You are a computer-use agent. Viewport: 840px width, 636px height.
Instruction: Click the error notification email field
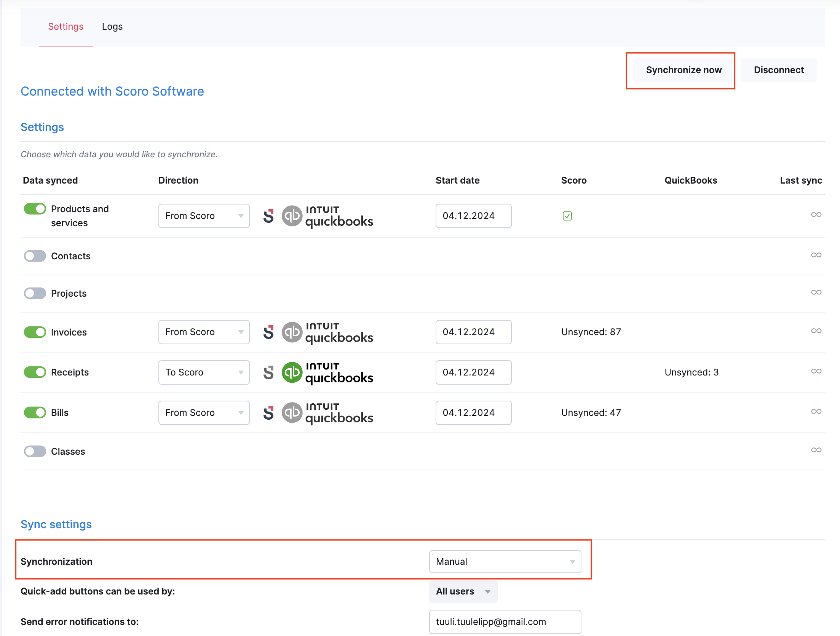tap(505, 622)
